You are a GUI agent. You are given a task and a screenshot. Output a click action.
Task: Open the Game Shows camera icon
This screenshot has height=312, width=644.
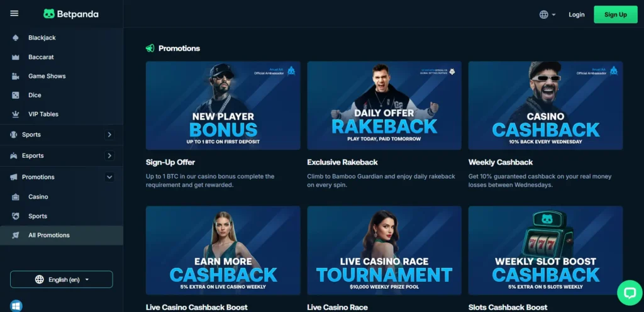click(16, 76)
